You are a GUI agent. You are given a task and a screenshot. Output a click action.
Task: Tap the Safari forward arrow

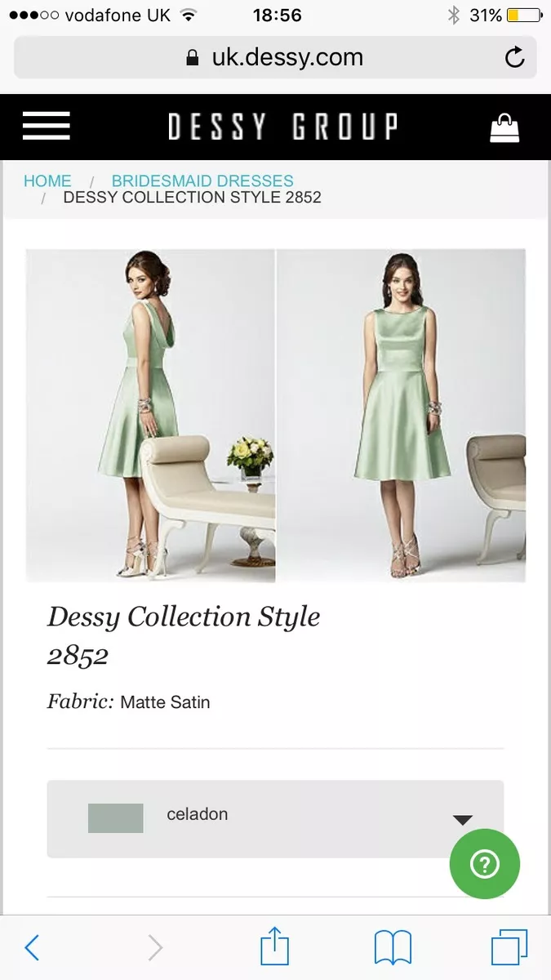[154, 947]
